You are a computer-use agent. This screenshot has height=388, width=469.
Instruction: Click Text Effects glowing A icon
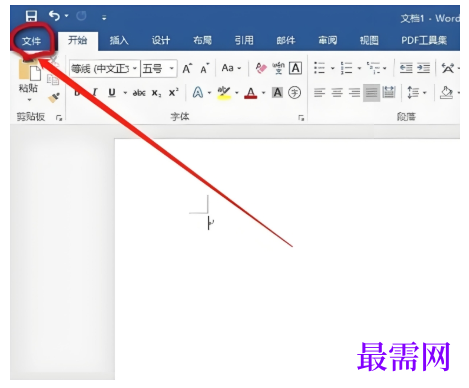pyautogui.click(x=198, y=92)
